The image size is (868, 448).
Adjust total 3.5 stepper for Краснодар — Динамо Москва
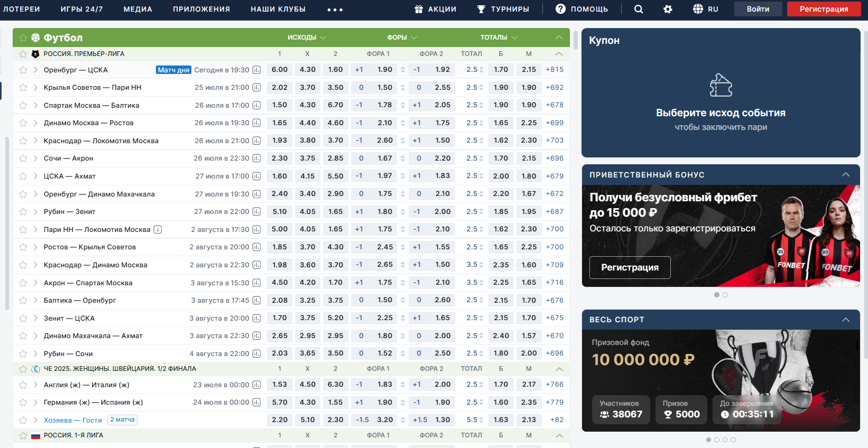tap(481, 265)
